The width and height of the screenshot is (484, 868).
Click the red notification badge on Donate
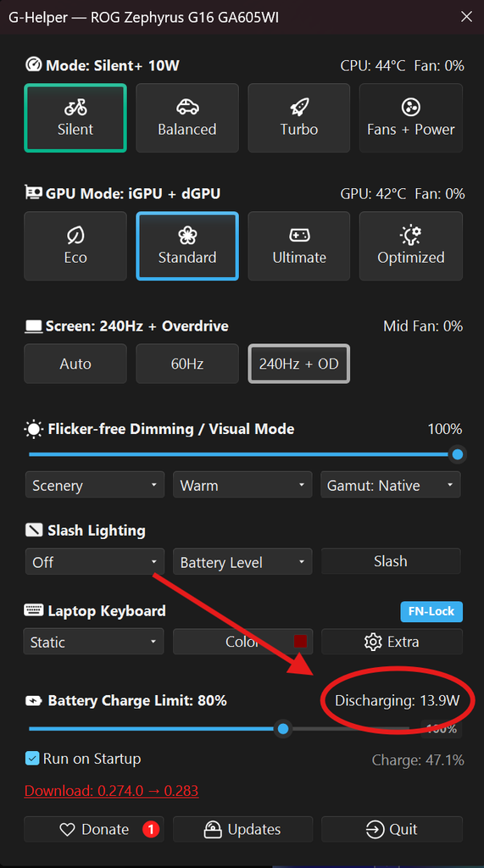(151, 829)
